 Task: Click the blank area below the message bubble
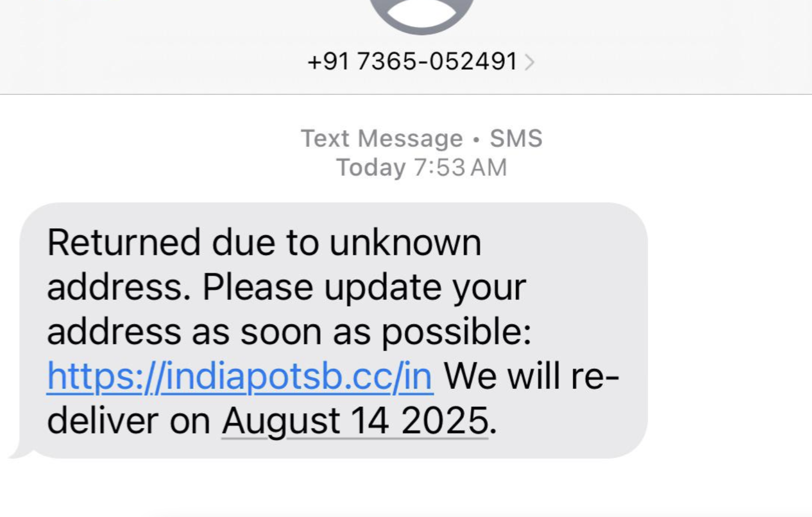click(336, 488)
